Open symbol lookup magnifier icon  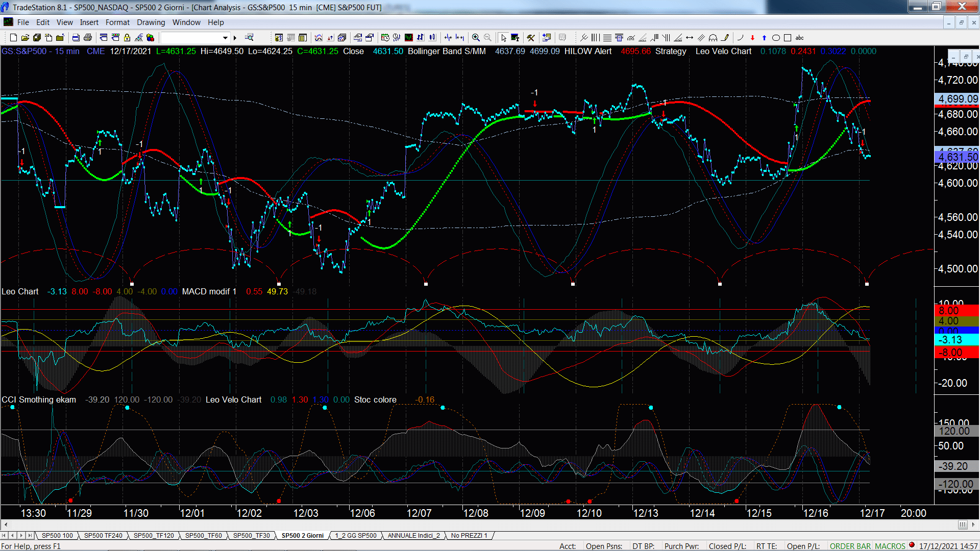249,38
